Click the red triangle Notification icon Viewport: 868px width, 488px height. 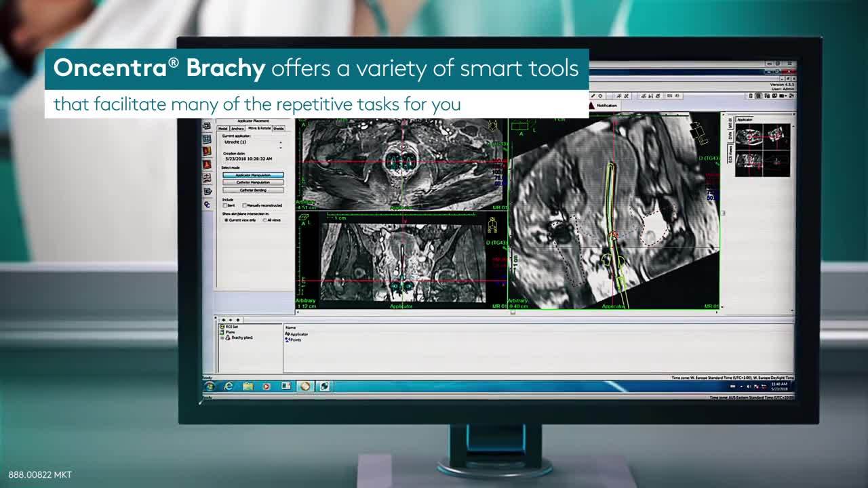[x=591, y=106]
